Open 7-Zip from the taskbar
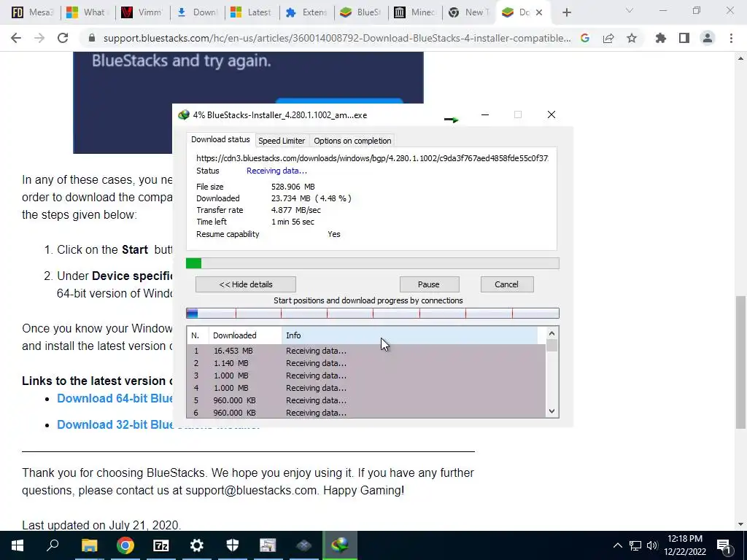The image size is (747, 560). (161, 545)
